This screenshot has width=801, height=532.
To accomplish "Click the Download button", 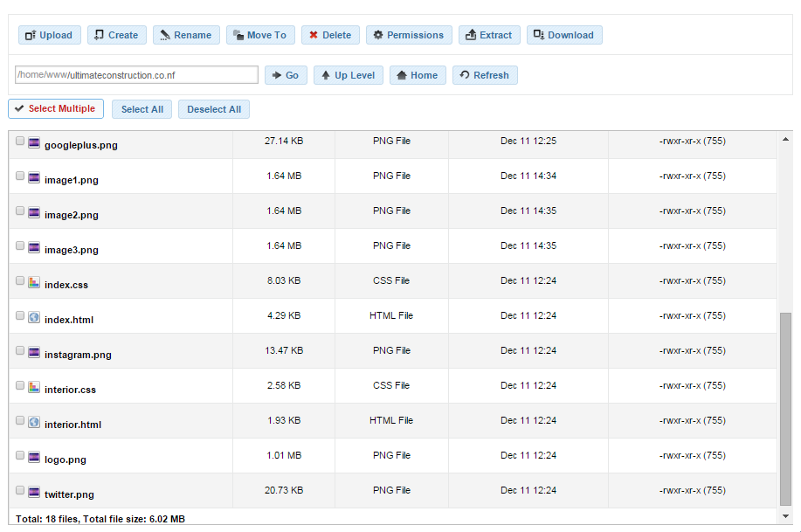I will (564, 35).
